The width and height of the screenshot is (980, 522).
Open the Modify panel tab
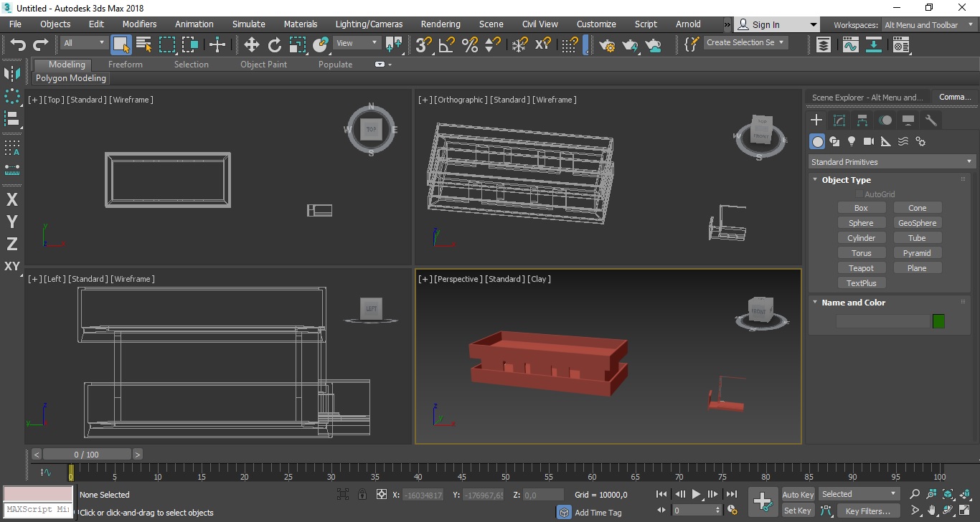(x=839, y=120)
